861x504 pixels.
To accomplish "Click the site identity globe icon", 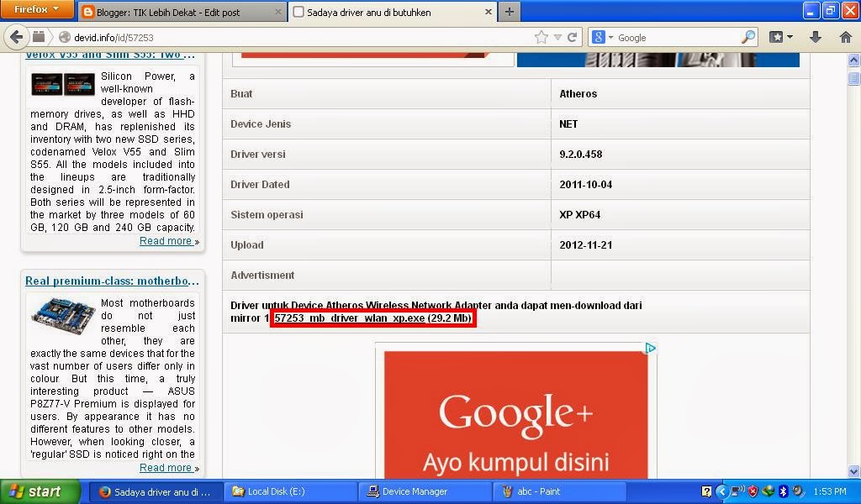I will [x=64, y=37].
